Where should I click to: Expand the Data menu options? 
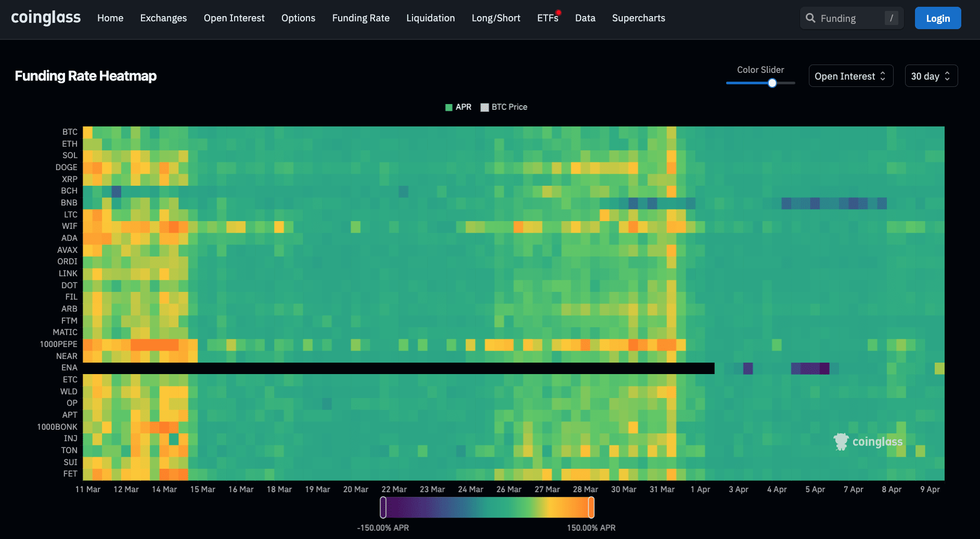pos(585,18)
